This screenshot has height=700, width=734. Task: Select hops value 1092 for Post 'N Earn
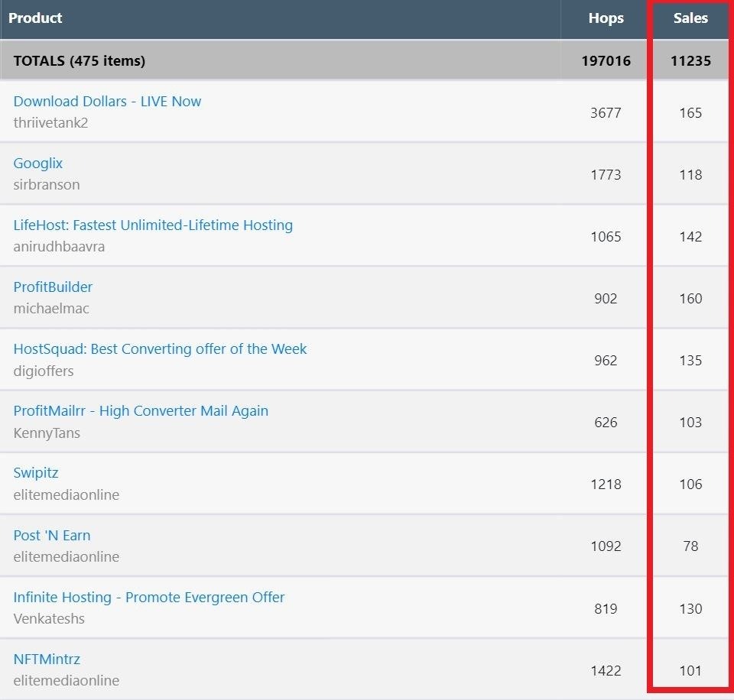click(606, 546)
